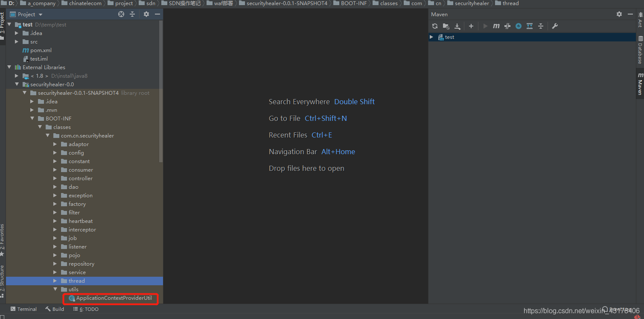644x319 pixels.
Task: Collapse all in Maven panel
Action: [x=541, y=26]
